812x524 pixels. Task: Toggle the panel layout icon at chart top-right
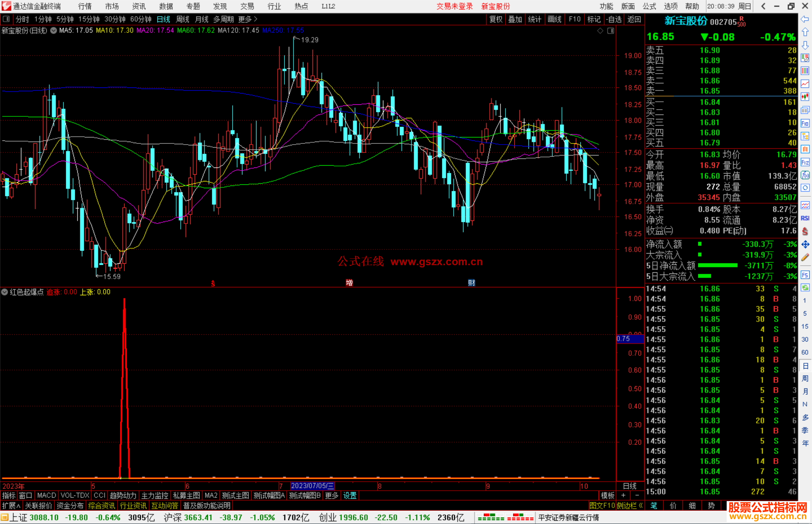click(611, 31)
